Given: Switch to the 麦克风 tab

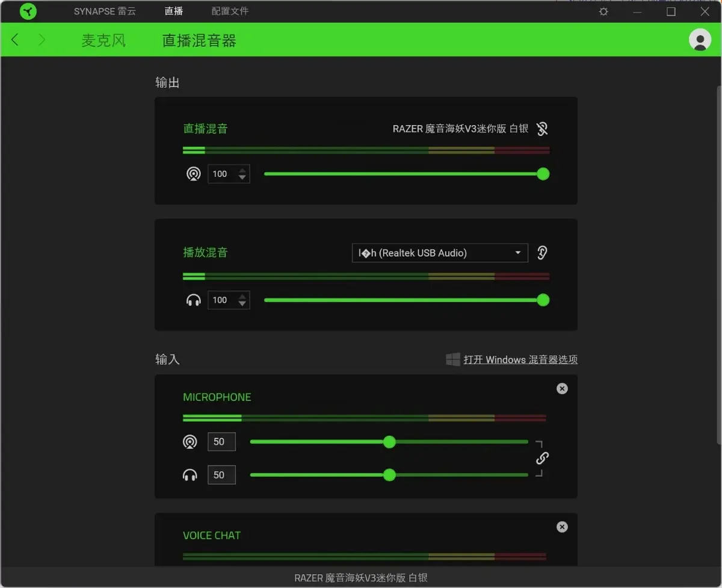Looking at the screenshot, I should point(103,40).
